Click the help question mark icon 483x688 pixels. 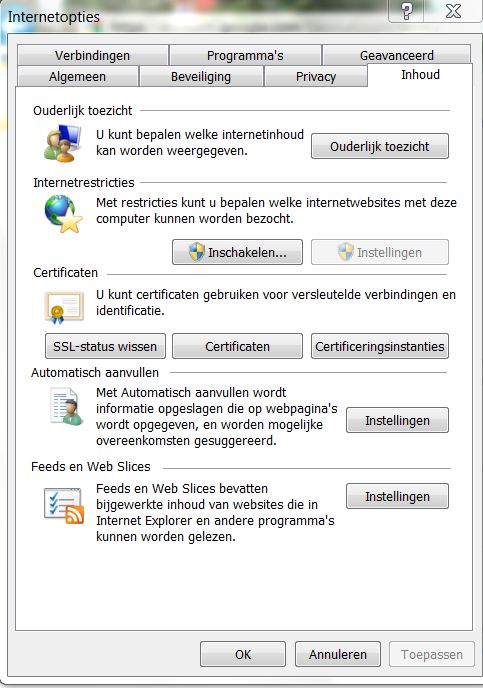(407, 11)
